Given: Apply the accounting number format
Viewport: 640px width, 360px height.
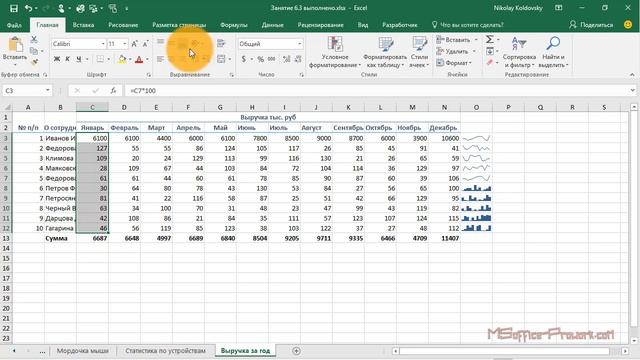Looking at the screenshot, I should [244, 59].
